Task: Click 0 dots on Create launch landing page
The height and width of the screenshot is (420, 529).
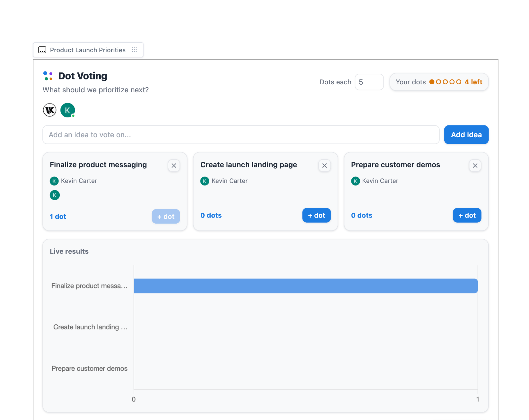Action: pos(211,215)
